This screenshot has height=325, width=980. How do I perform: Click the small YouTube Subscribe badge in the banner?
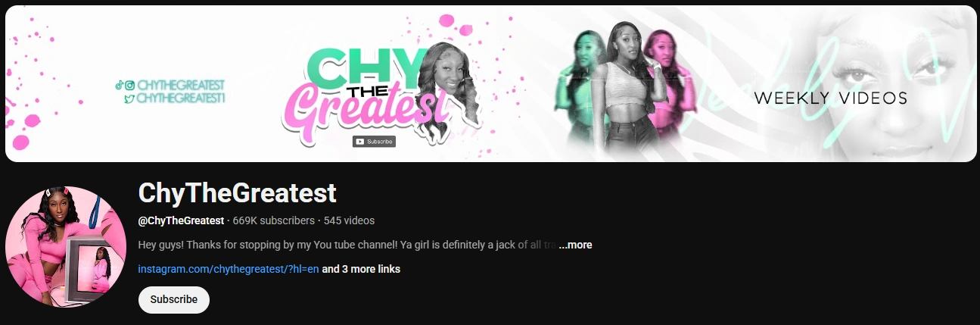coord(374,141)
